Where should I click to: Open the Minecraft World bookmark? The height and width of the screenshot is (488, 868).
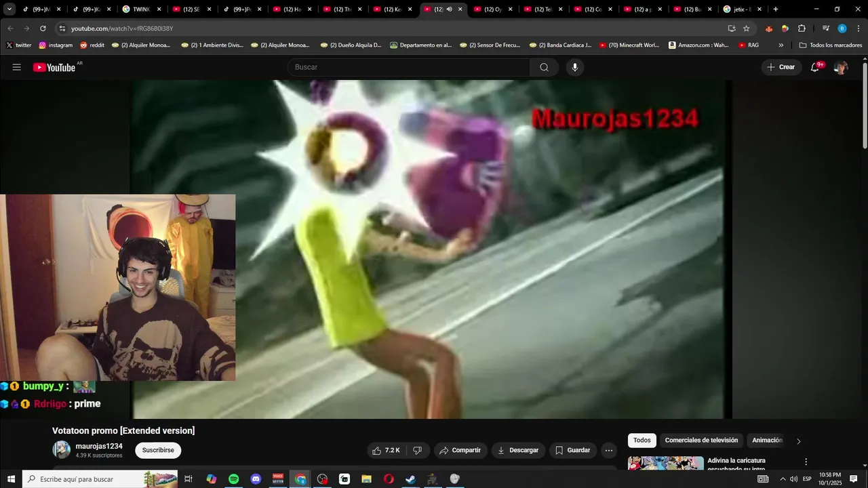pyautogui.click(x=629, y=45)
